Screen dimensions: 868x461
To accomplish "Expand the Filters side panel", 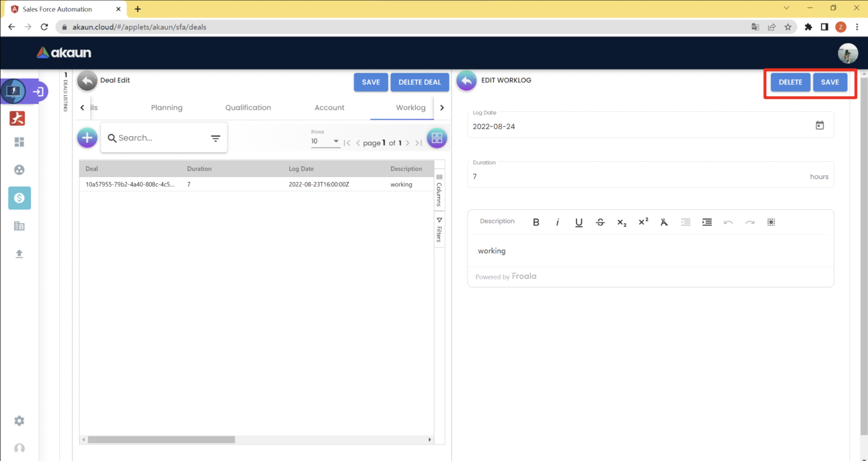I will 439,230.
